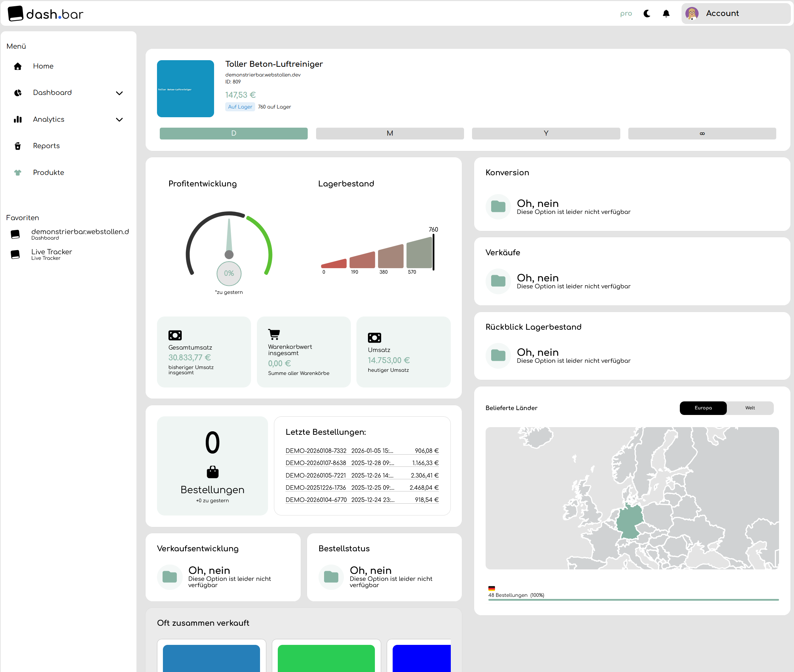The image size is (794, 672).
Task: Switch map to Welt view
Action: pyautogui.click(x=749, y=408)
